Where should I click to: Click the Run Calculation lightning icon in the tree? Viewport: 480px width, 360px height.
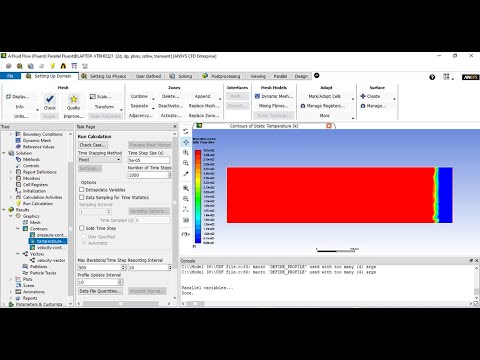19,203
